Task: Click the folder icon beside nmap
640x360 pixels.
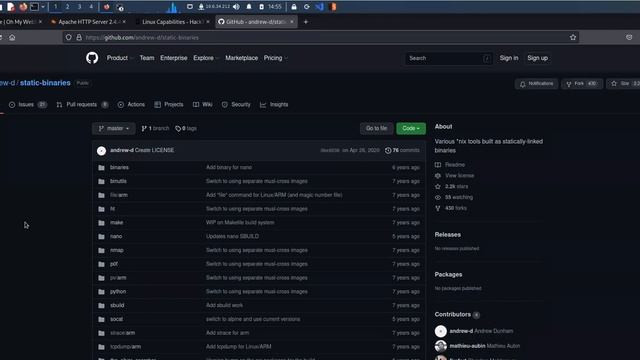Action: coord(101,250)
